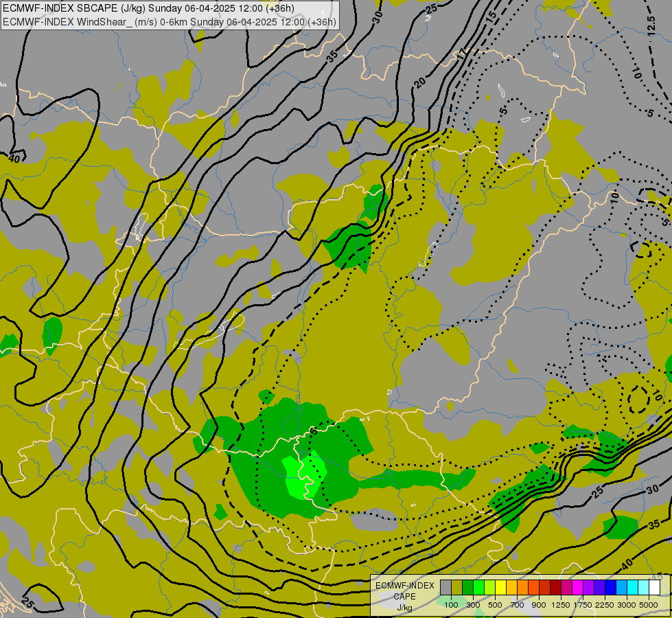Click the brick red legend swatch
Screen dimensions: 672x618
[x=545, y=587]
